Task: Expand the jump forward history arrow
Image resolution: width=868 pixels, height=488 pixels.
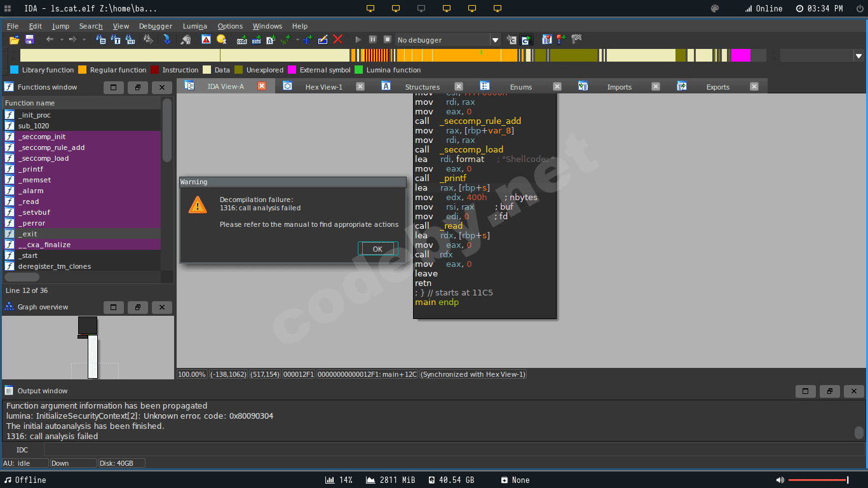Action: pos(84,39)
